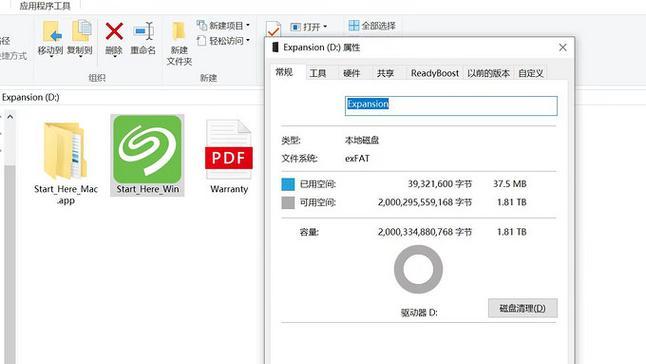Click the 本地磁盘 type value
Image resolution: width=646 pixels, height=364 pixels.
pyautogui.click(x=362, y=140)
